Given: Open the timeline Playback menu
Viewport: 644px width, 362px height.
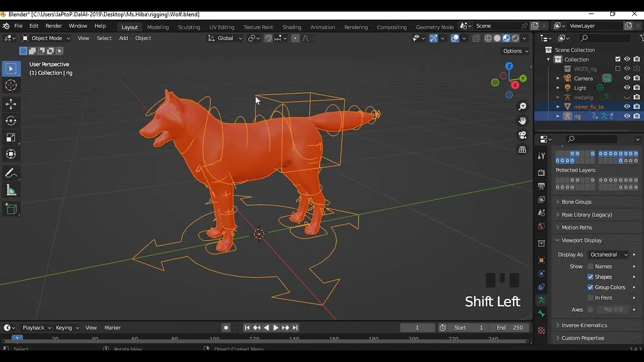Looking at the screenshot, I should pyautogui.click(x=37, y=328).
